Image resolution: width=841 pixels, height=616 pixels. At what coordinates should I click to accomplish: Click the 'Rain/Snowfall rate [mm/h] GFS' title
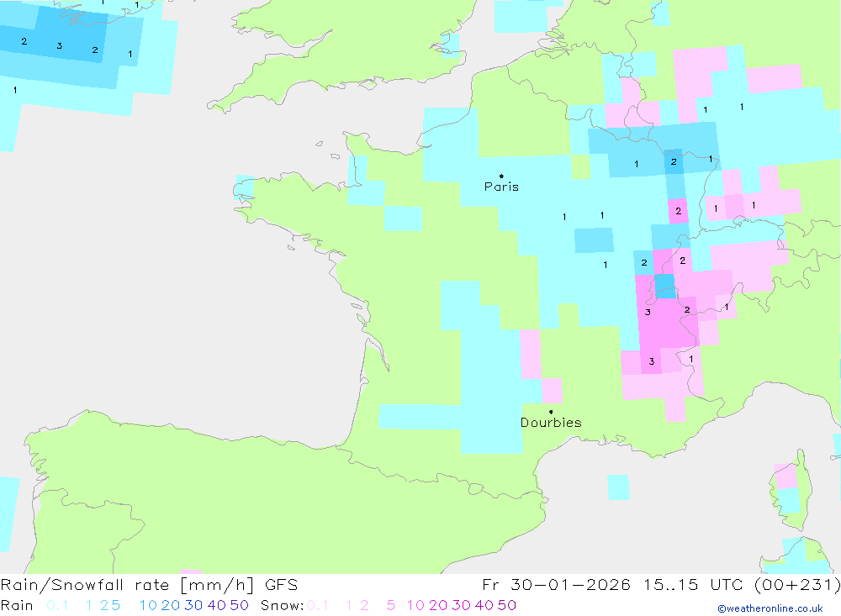[149, 584]
